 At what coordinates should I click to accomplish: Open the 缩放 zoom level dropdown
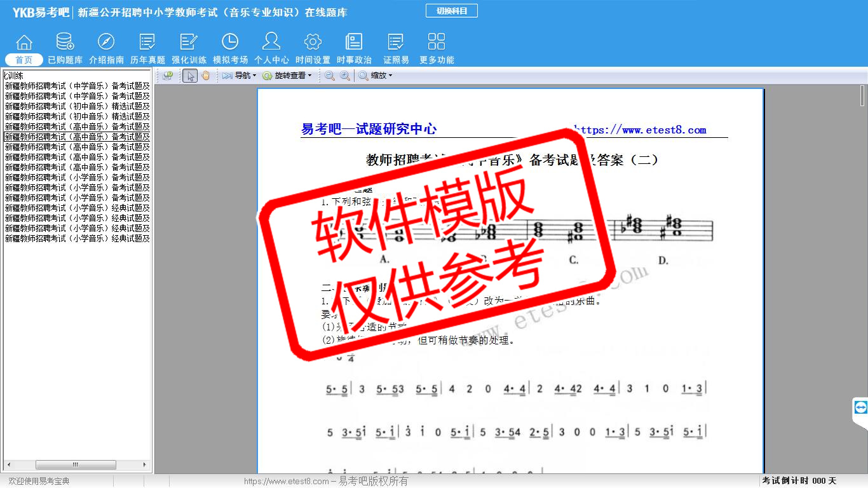point(376,76)
